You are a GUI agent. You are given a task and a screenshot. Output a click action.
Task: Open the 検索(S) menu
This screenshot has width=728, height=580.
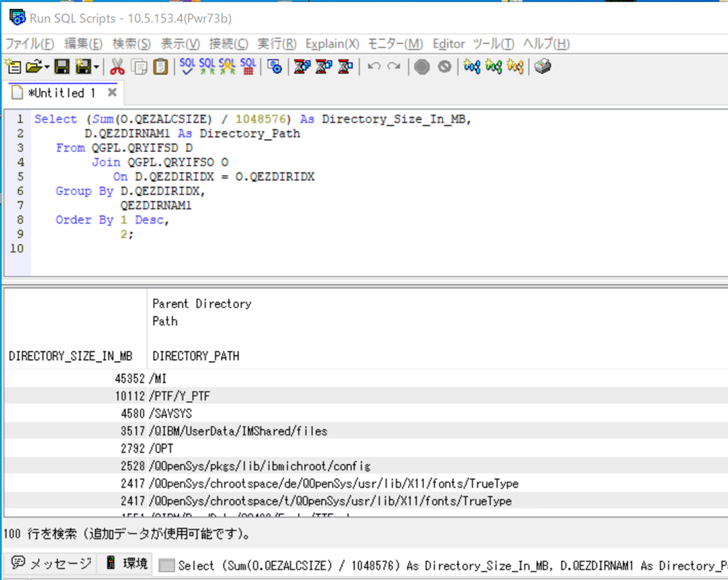[x=132, y=44]
